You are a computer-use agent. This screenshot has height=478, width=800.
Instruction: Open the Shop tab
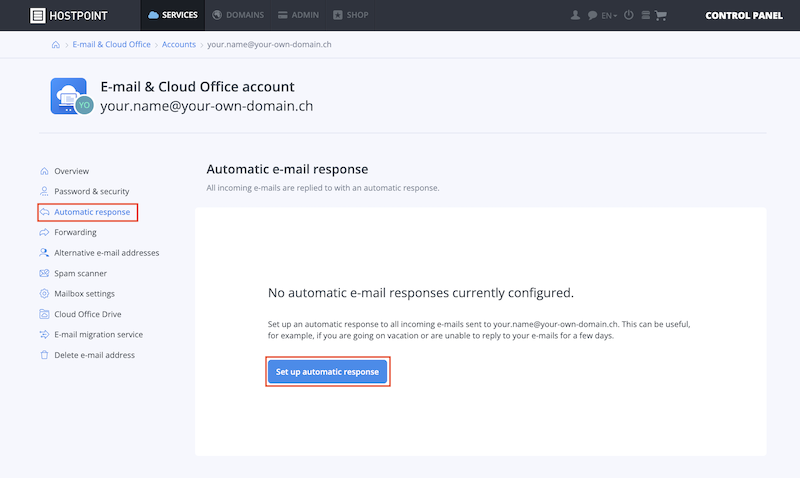tap(351, 15)
